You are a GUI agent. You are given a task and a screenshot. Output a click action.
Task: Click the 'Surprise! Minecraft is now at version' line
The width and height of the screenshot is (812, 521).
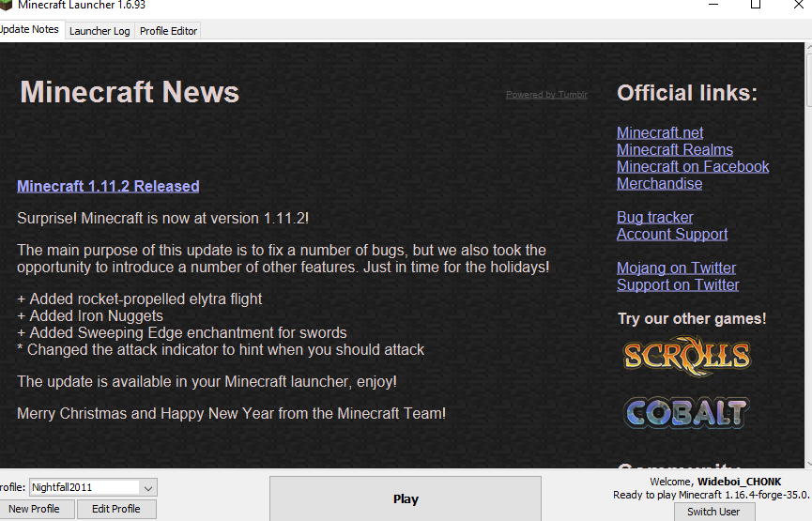tap(163, 218)
